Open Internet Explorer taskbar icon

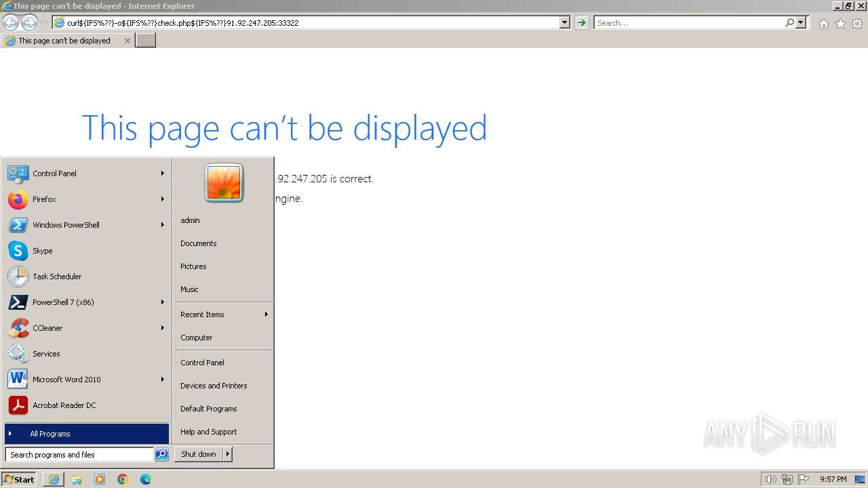(54, 479)
